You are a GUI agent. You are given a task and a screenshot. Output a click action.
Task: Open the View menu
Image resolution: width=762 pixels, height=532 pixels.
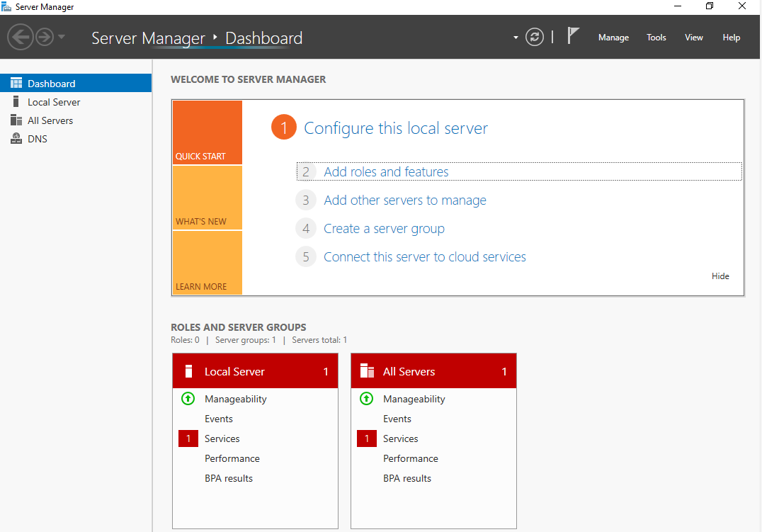click(693, 38)
